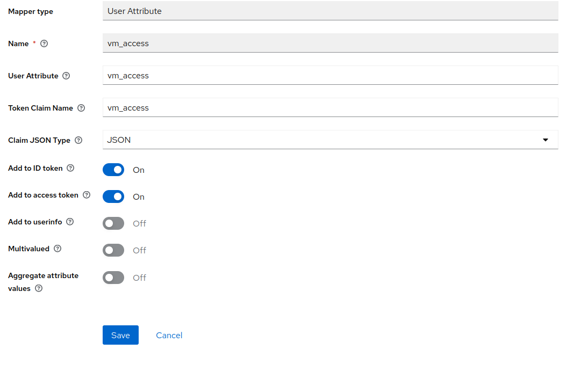
Task: Show help for Add to access token
Action: point(87,195)
